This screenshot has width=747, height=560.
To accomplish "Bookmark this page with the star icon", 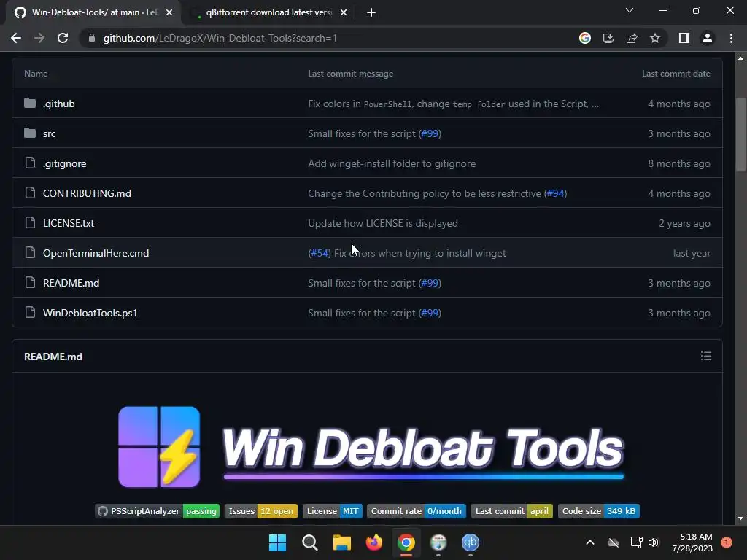I will pos(655,38).
